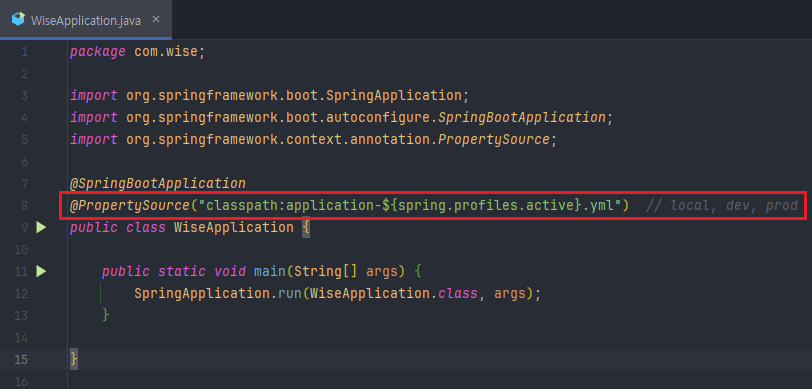Close the WiseApplication.java tab
The width and height of the screenshot is (812, 389).
[156, 20]
